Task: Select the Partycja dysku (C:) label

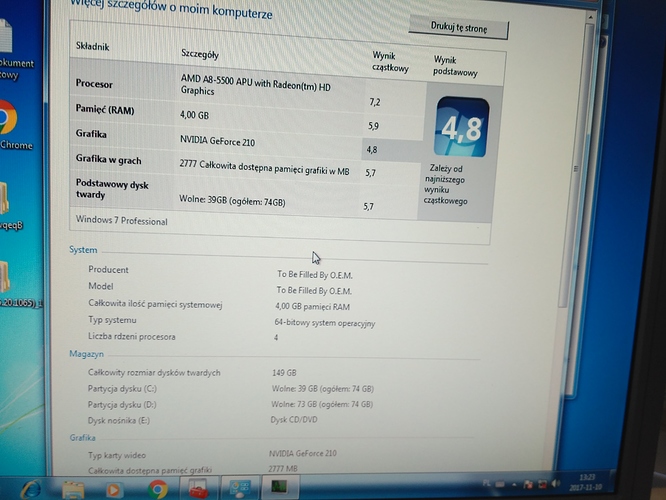Action: [x=122, y=389]
